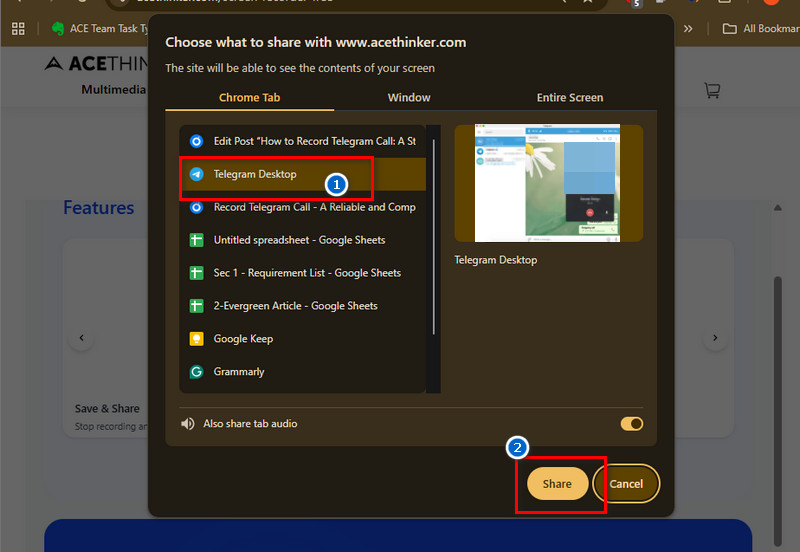Select the Telegram Desktop tab entry

click(x=255, y=174)
